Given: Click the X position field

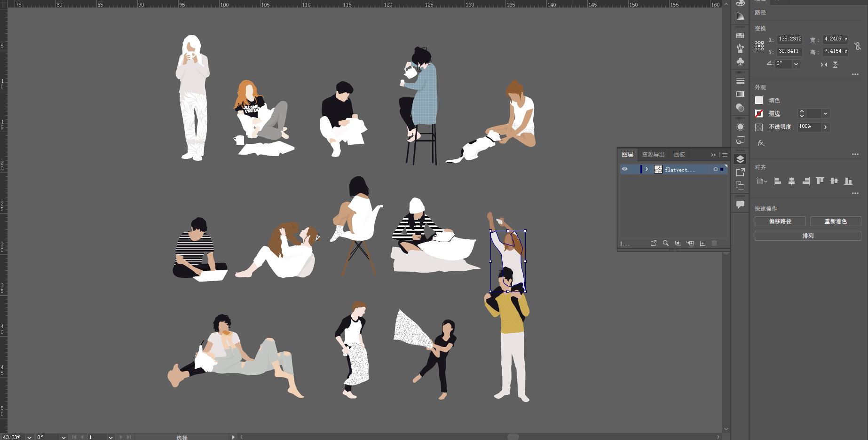Looking at the screenshot, I should [x=789, y=39].
